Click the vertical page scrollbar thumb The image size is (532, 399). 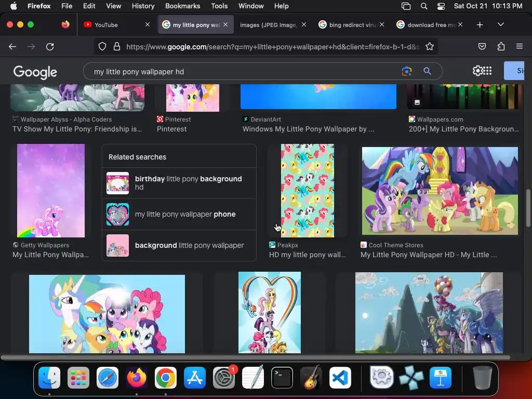tap(528, 208)
